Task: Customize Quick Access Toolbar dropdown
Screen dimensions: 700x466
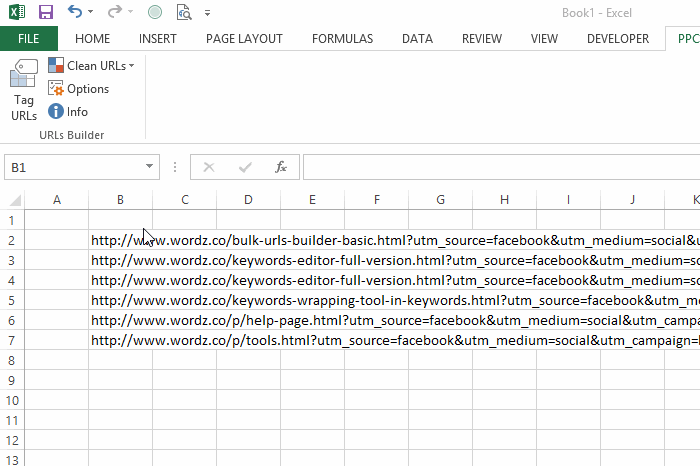Action: tap(208, 13)
